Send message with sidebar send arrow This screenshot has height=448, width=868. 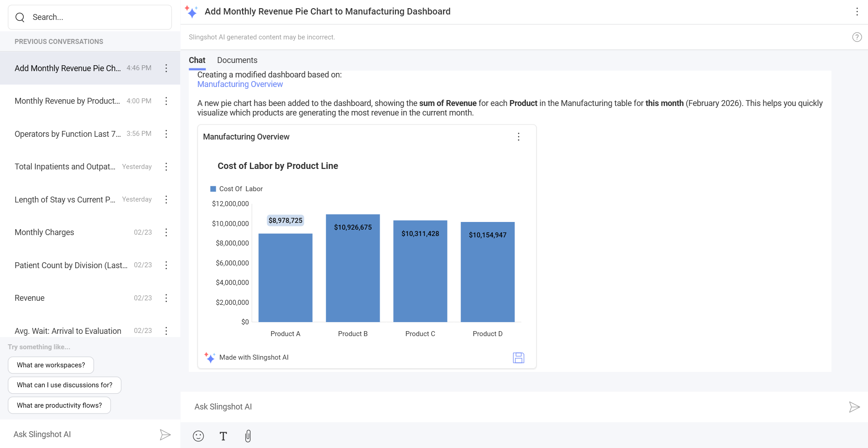point(165,435)
